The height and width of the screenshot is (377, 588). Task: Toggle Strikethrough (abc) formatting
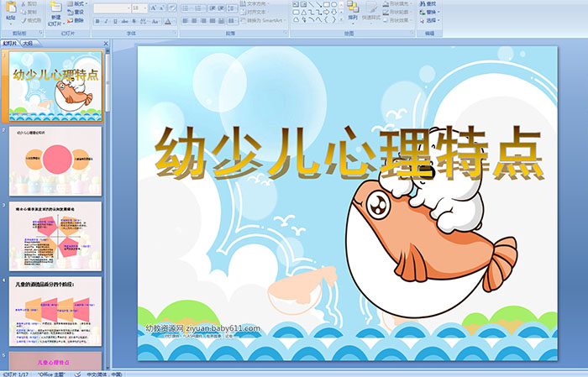pyautogui.click(x=124, y=21)
